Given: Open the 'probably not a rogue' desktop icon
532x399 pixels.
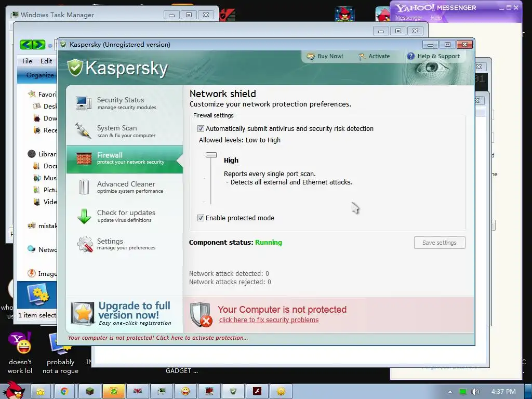Looking at the screenshot, I should click(60, 353).
